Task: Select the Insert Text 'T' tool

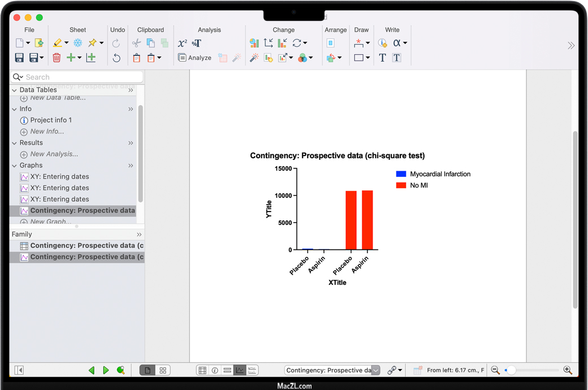Action: click(x=382, y=58)
